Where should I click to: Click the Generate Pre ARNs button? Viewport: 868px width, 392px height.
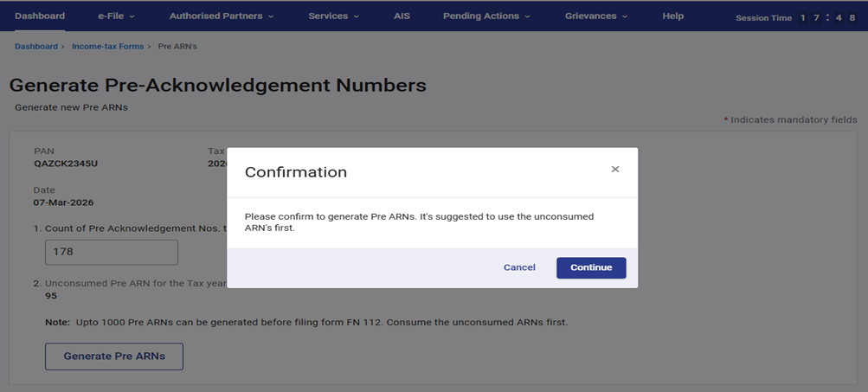(114, 357)
